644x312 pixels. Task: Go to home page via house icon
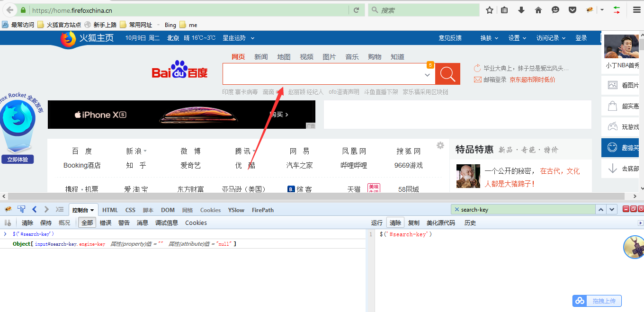pos(538,10)
